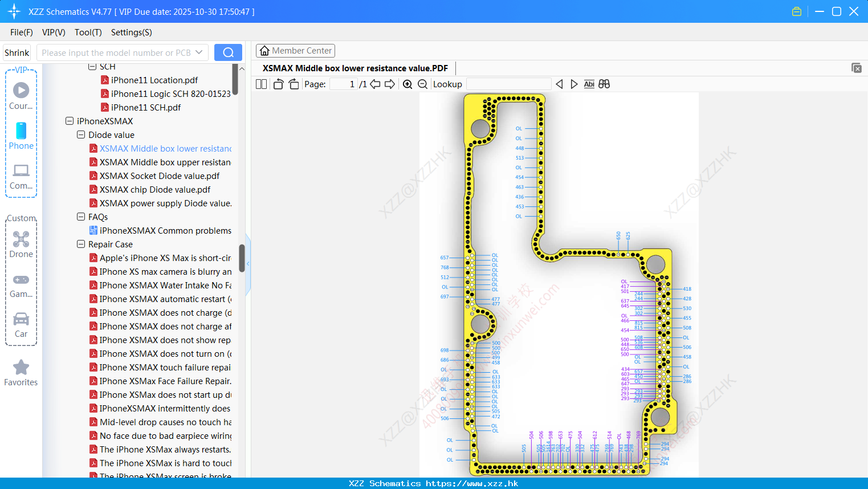
Task: Click the Shrink button
Action: pos(17,52)
